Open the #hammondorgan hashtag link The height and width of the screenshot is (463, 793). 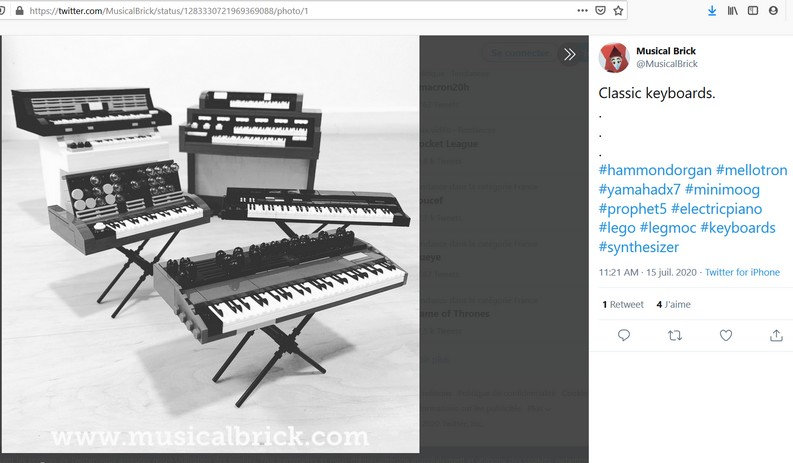[655, 170]
